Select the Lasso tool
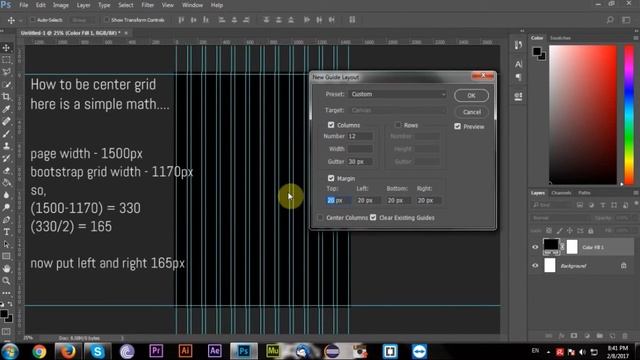This screenshot has height=360, width=640. (x=6, y=72)
